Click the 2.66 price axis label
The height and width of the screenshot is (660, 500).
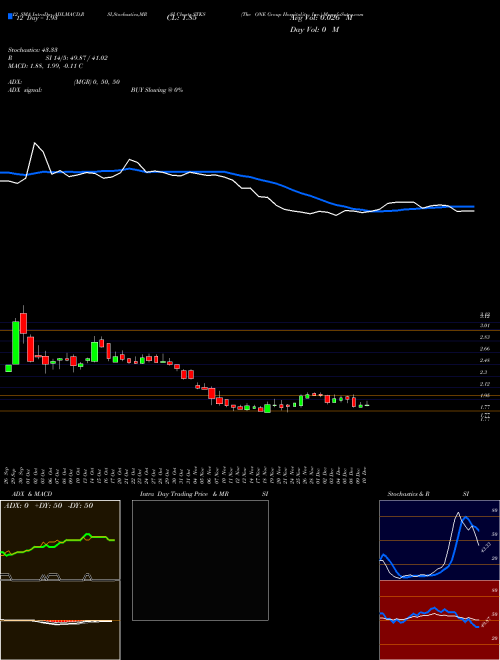(485, 349)
